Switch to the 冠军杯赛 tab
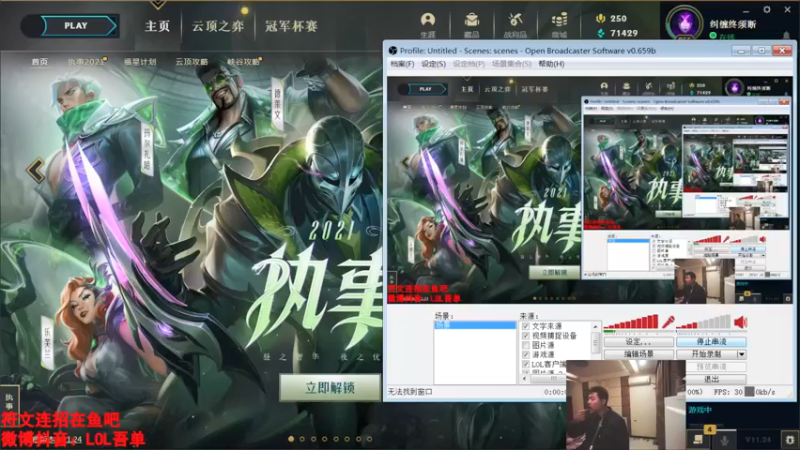 tap(291, 26)
